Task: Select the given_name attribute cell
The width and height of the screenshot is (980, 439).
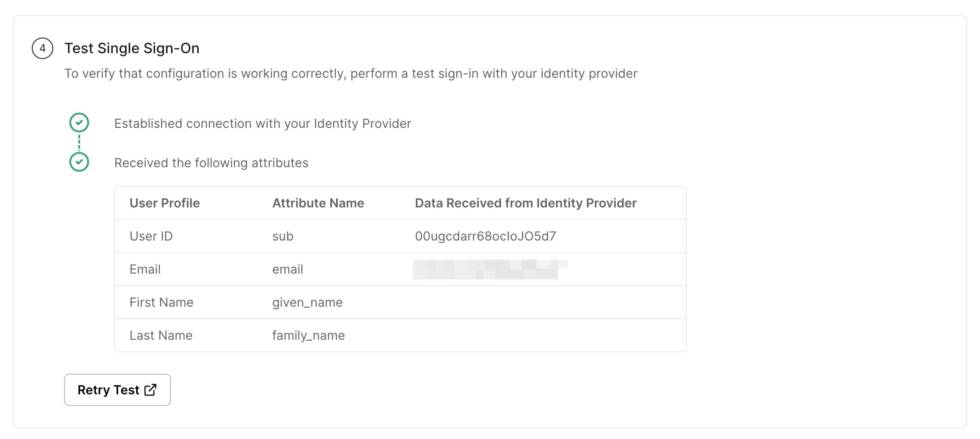Action: click(x=307, y=302)
